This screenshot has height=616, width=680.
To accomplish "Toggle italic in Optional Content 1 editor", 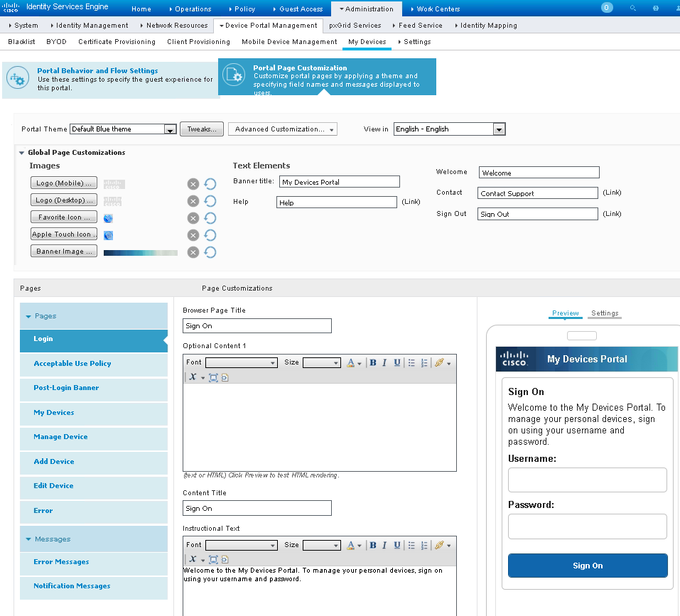I will [384, 363].
